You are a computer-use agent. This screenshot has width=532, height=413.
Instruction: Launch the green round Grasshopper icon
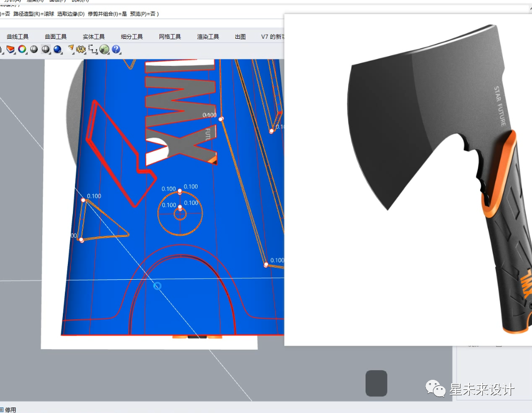104,49
